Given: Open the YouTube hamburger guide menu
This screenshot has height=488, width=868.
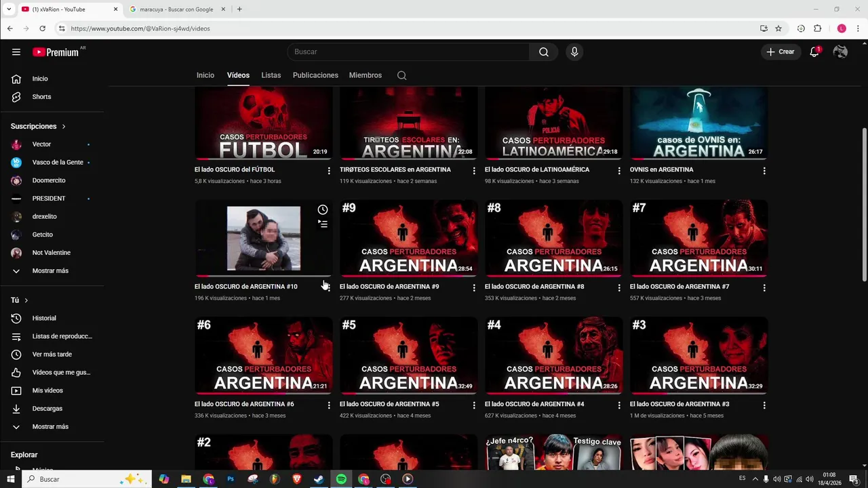Looking at the screenshot, I should click(x=16, y=52).
